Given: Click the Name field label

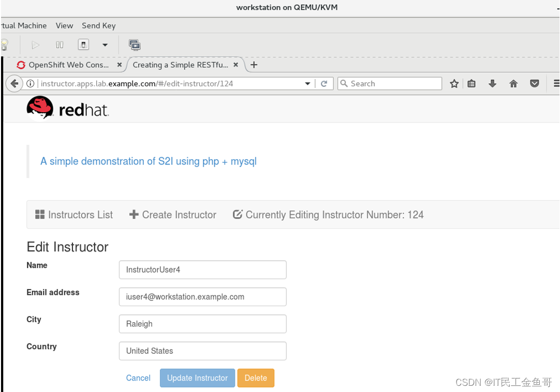Looking at the screenshot, I should pyautogui.click(x=37, y=265).
